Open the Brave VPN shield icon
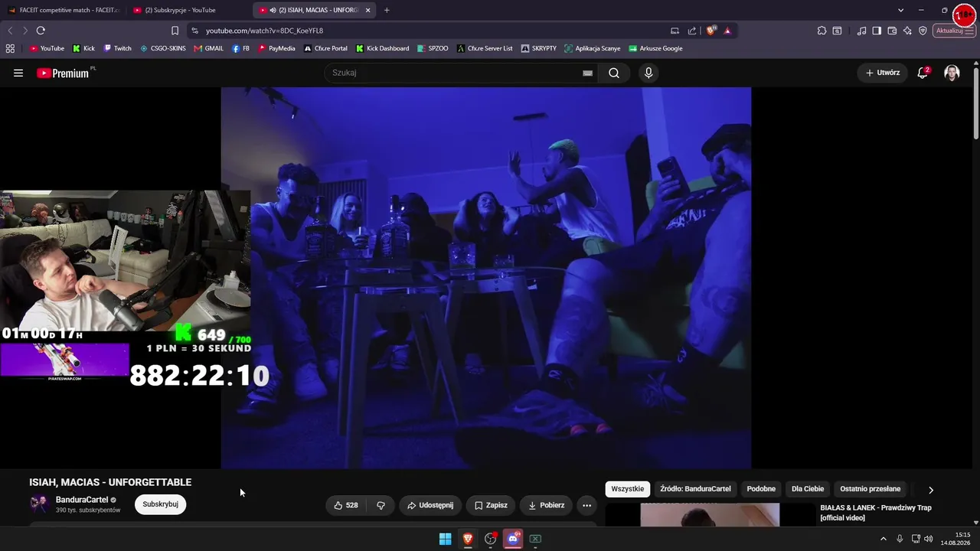Screen dimensions: 980x551 tap(923, 31)
